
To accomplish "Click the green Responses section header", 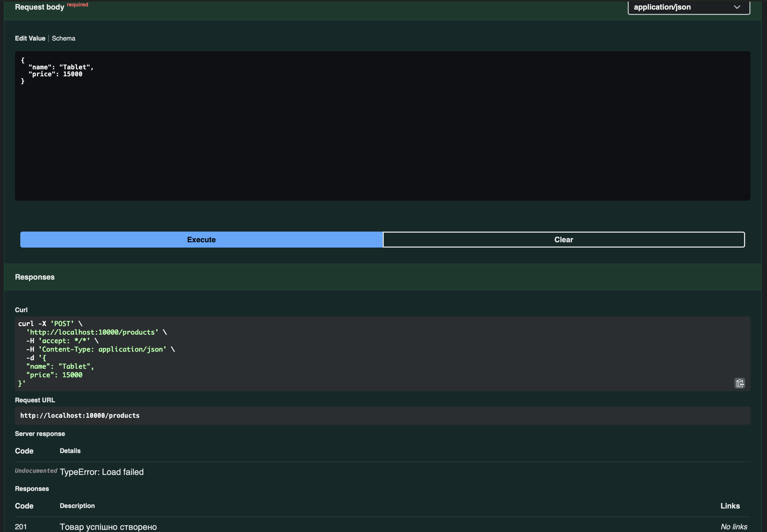I will coord(382,277).
